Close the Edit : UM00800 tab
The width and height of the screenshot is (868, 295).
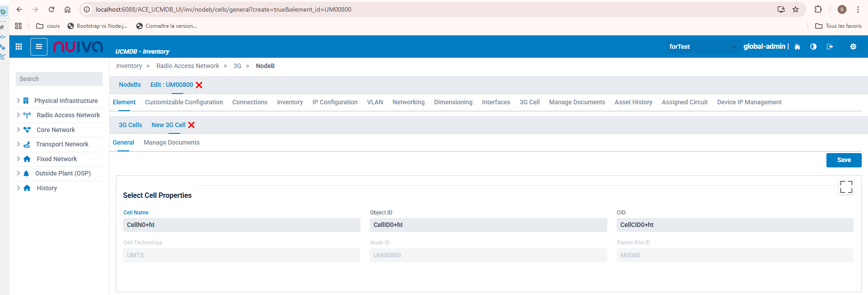(x=199, y=85)
